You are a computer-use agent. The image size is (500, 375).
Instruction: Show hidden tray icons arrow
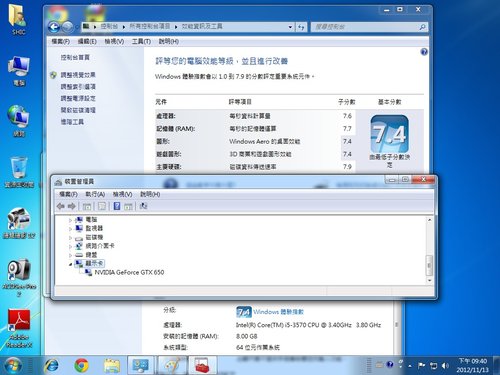[410, 366]
